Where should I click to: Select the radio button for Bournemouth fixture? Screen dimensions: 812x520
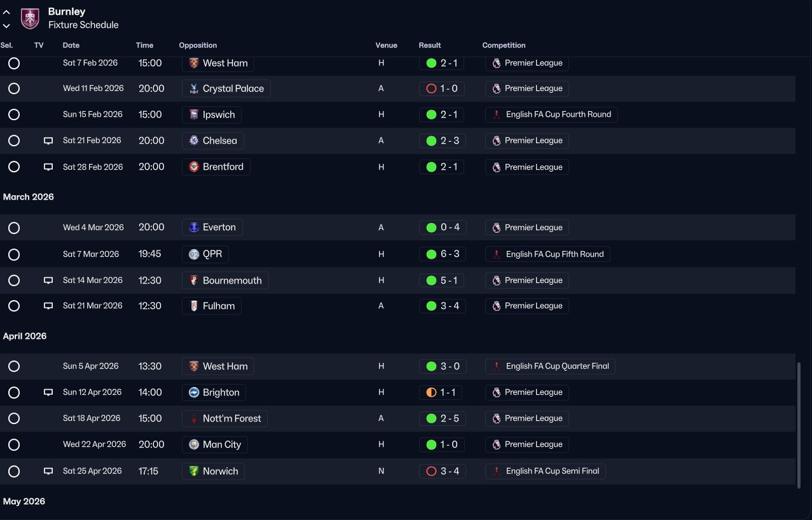14,280
